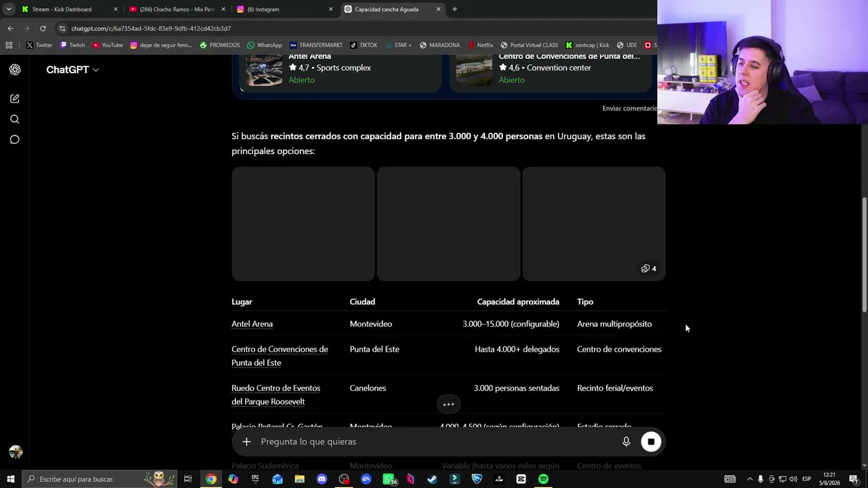Open the user profile avatar in the sidebar
This screenshot has height=488, width=868.
pyautogui.click(x=16, y=452)
